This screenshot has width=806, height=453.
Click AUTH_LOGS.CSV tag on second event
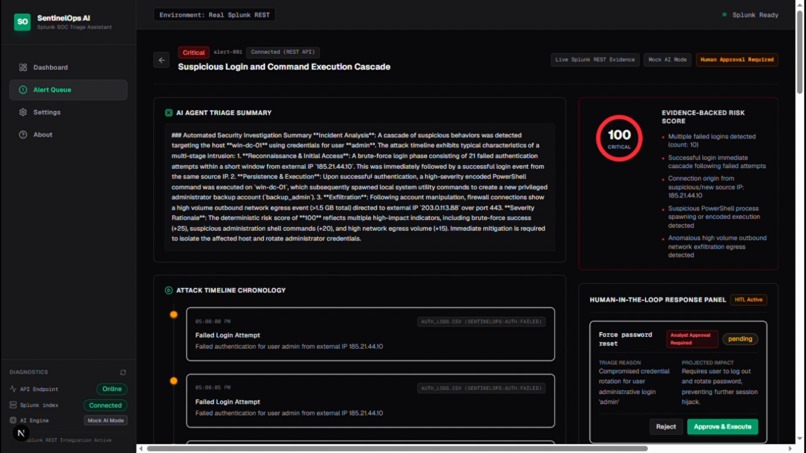(481, 388)
